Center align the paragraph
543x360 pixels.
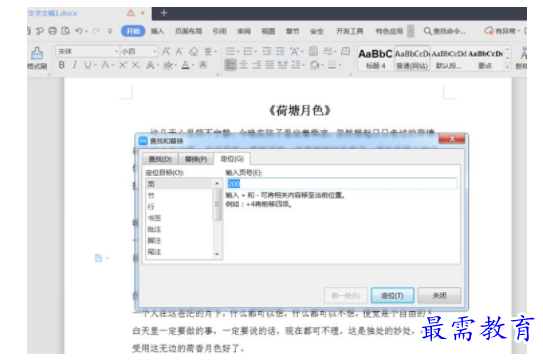(243, 65)
